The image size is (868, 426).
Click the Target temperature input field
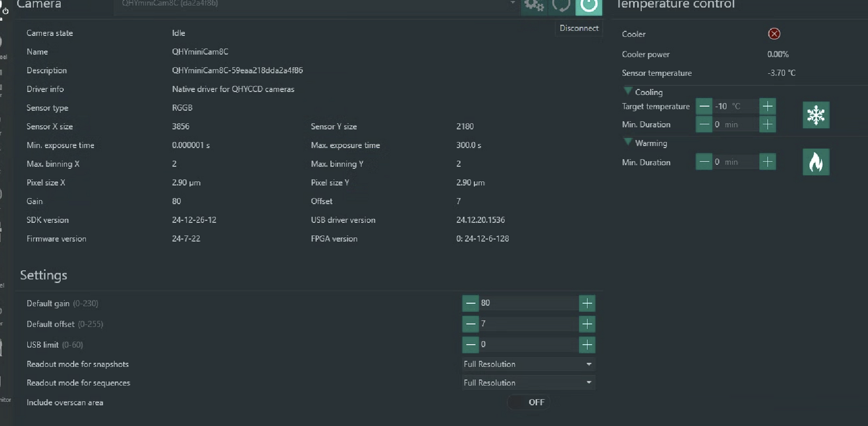tap(735, 106)
